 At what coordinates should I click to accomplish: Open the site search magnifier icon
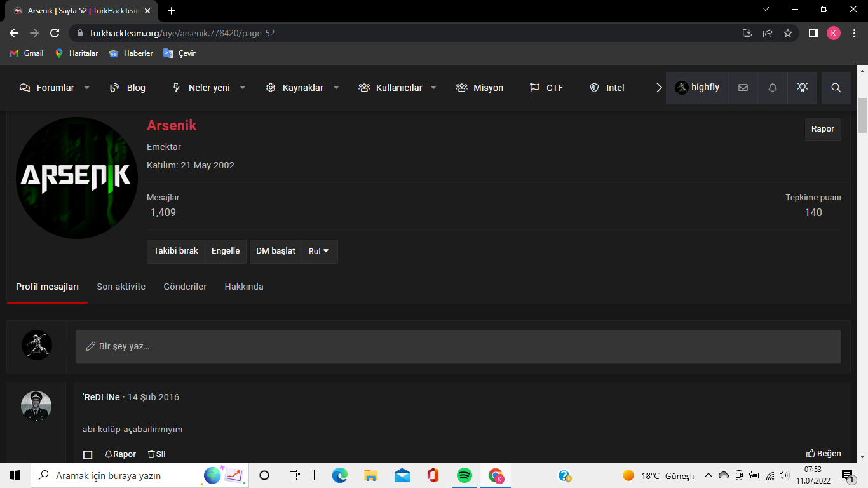coord(836,88)
